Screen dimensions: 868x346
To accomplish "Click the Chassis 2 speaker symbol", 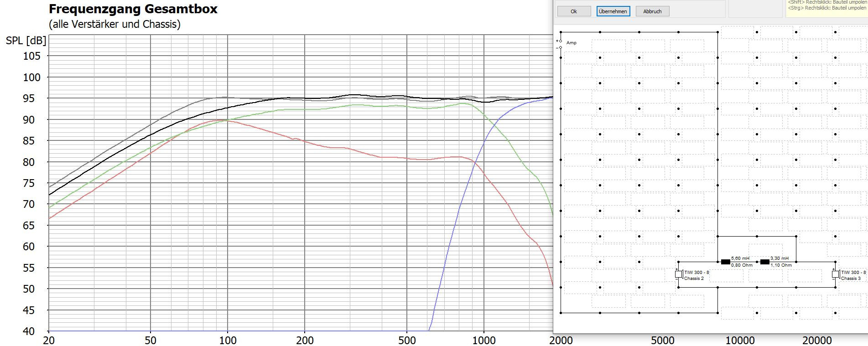I will coord(679,274).
